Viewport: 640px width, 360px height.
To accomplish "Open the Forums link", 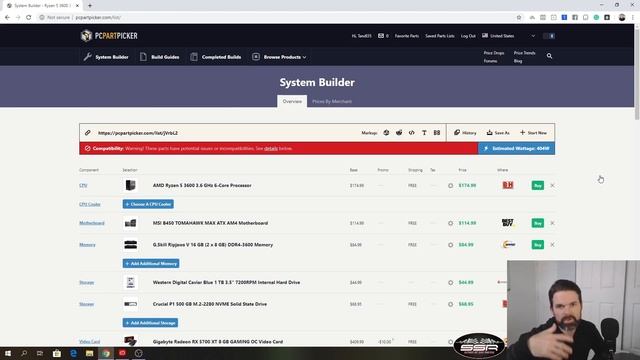I will [490, 61].
